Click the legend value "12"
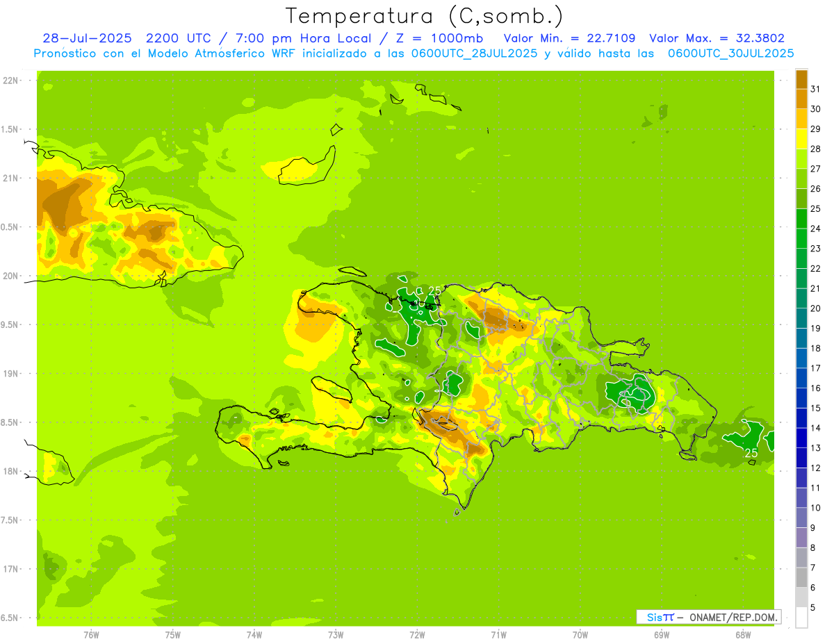Viewport: 834px width, 644px height. coord(815,468)
